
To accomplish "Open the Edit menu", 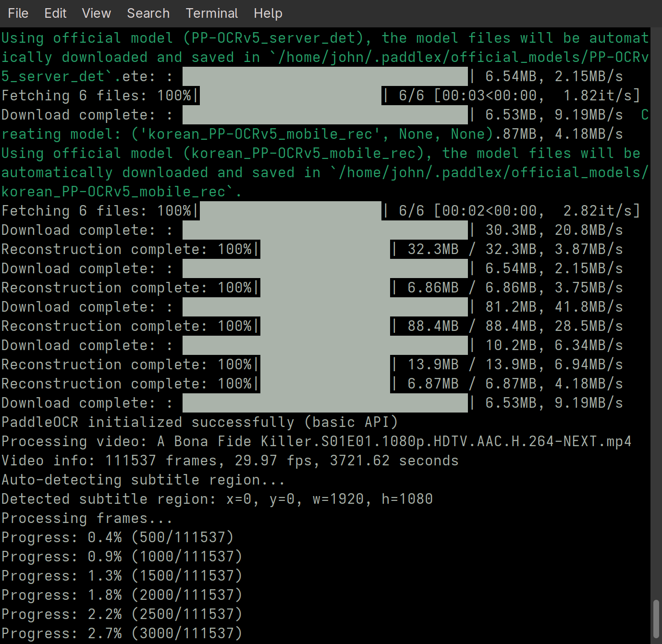I will click(55, 13).
